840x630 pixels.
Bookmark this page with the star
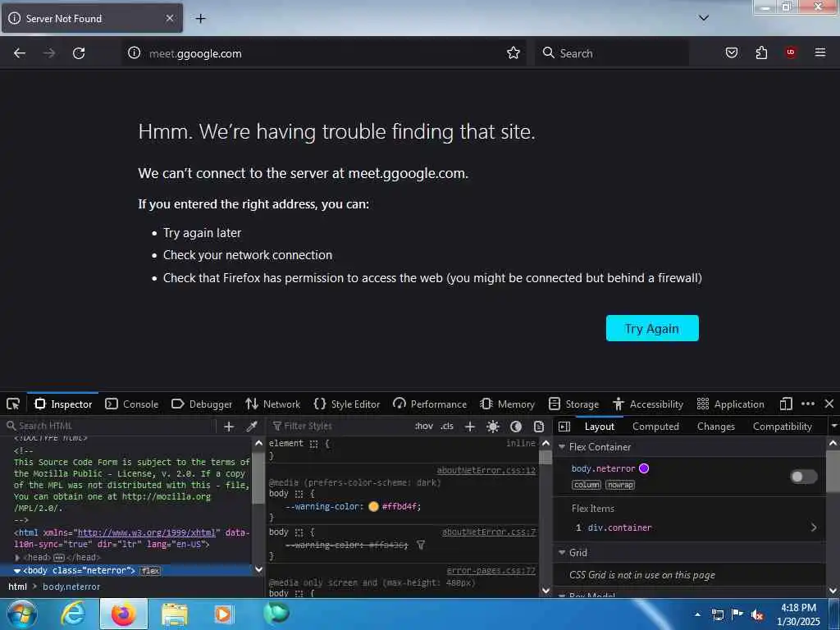click(x=514, y=52)
